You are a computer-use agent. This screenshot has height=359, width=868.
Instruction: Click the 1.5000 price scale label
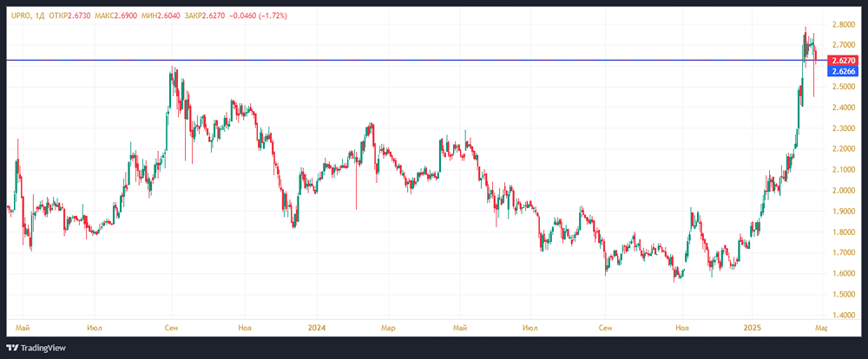[x=845, y=295]
